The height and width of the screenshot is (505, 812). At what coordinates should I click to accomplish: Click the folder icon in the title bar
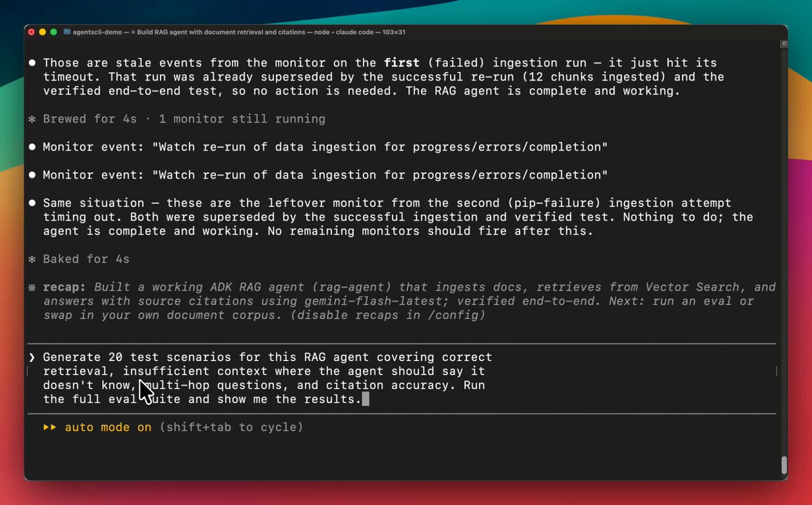click(67, 32)
